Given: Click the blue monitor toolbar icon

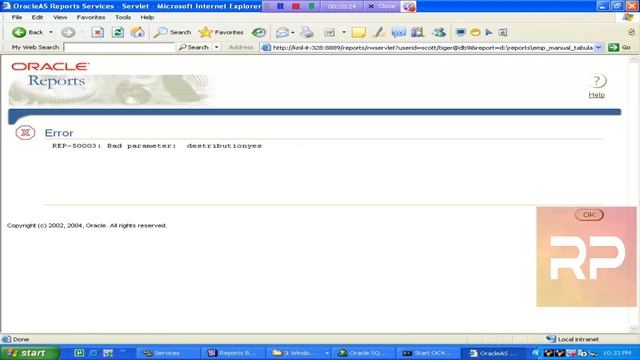Looking at the screenshot, I should pyautogui.click(x=461, y=32).
